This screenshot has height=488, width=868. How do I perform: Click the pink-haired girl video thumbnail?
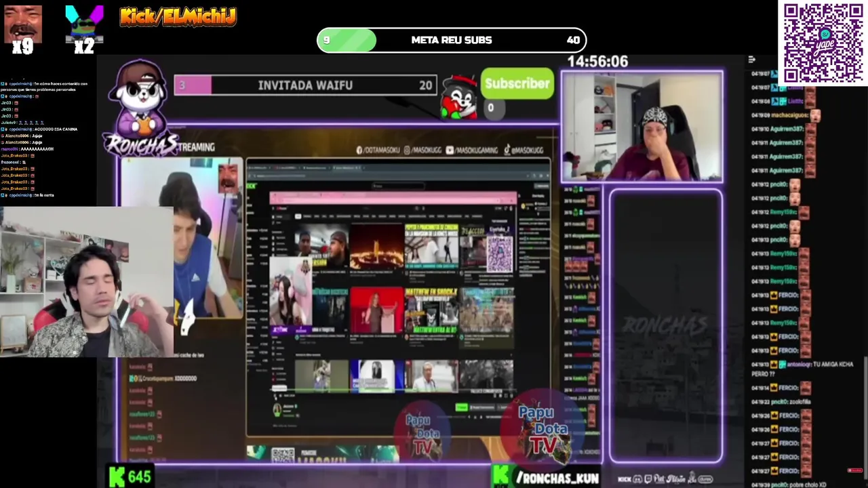(x=292, y=296)
